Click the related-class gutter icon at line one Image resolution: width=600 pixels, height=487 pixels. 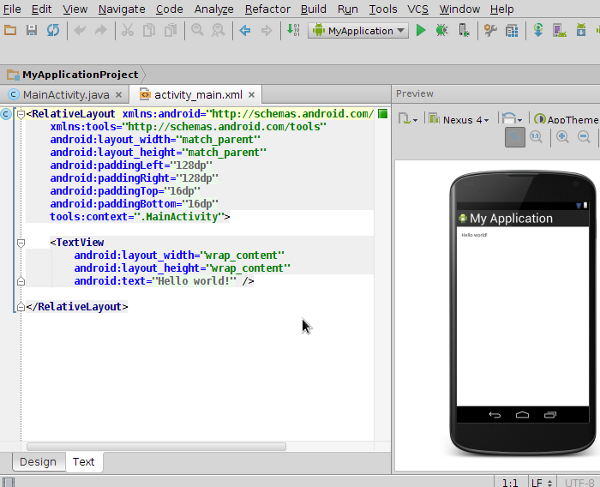(7, 114)
